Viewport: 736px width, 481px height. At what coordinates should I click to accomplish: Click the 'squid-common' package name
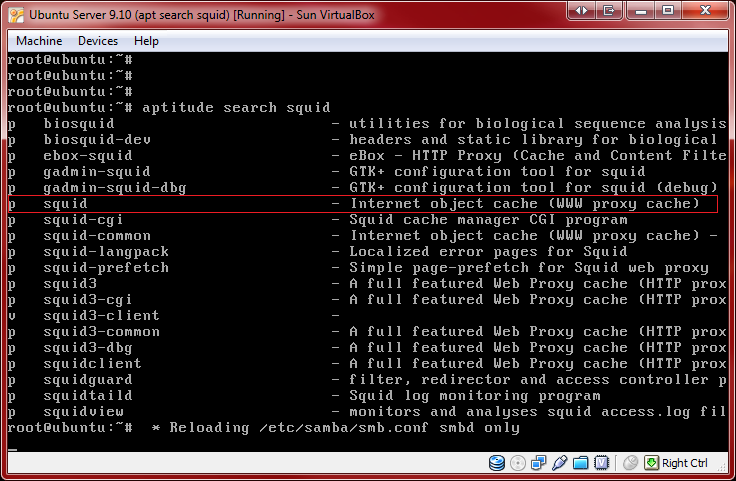point(97,236)
